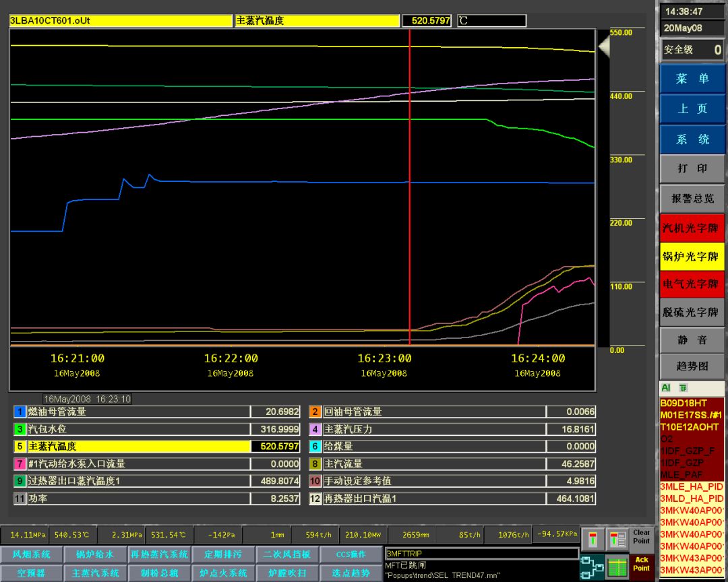The width and height of the screenshot is (728, 582).
Task: Click the ℃ unit field in header
Action: (491, 21)
